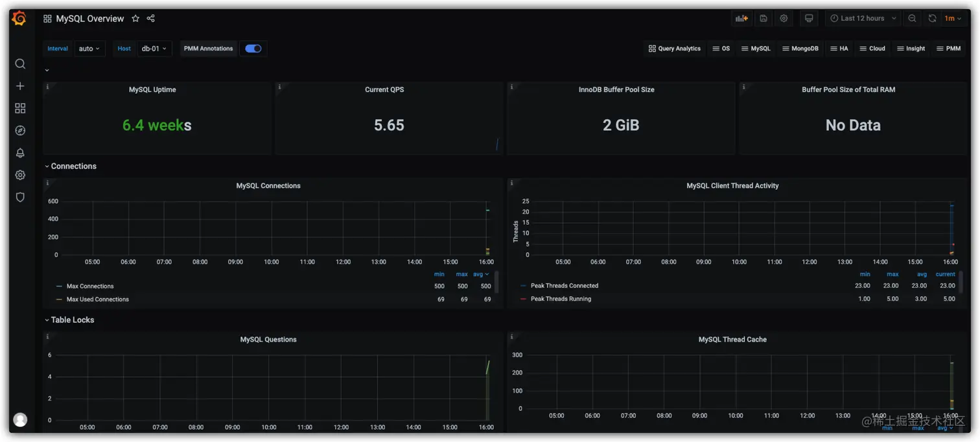980x442 pixels.
Task: Open the MySQL Connections panel title menu
Action: click(x=268, y=186)
